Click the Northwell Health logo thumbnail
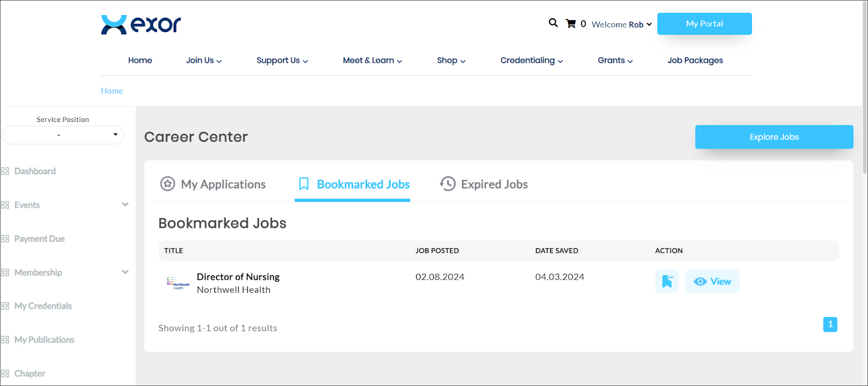This screenshot has width=868, height=386. coord(177,283)
